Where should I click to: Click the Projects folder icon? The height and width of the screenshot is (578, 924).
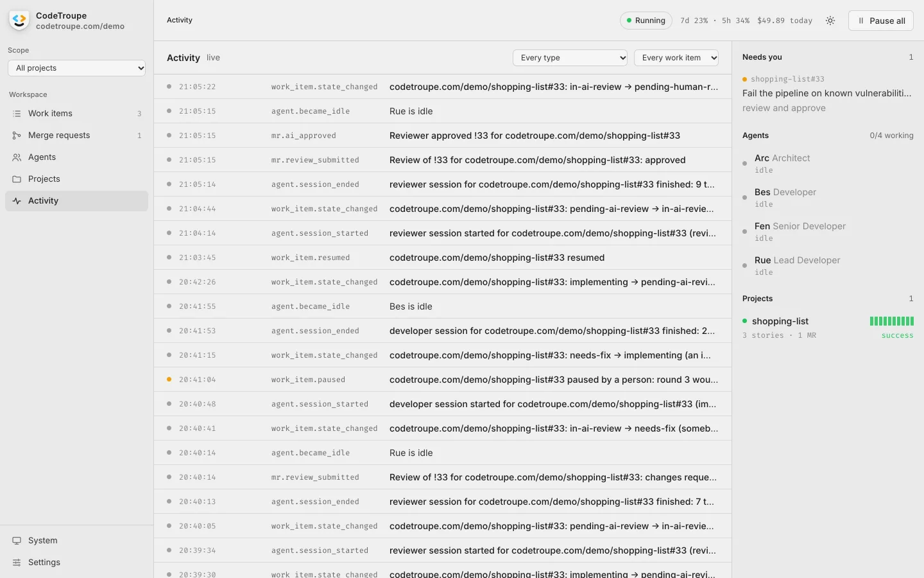click(x=17, y=179)
